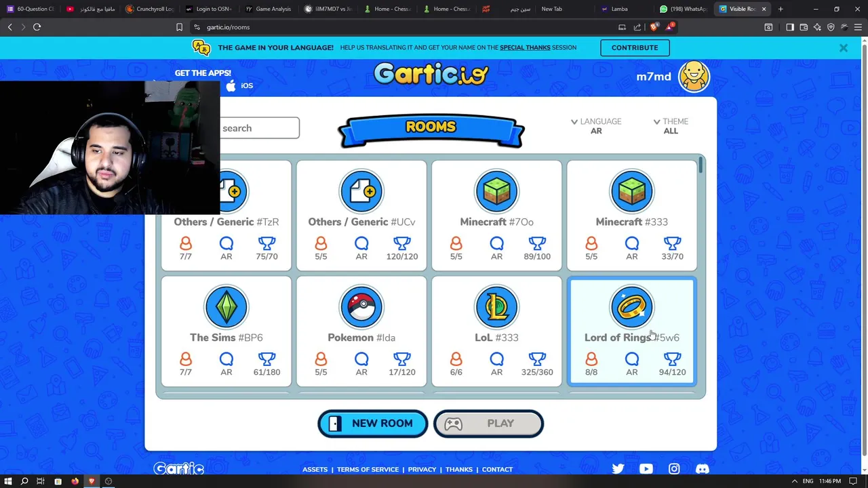The height and width of the screenshot is (488, 868).
Task: Click the 94/120 score text
Action: point(672,372)
